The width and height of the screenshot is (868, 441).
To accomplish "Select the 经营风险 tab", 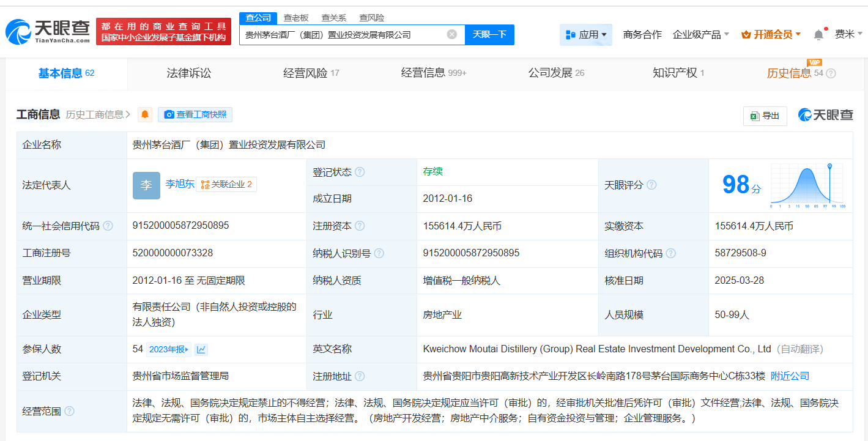I will [x=311, y=73].
